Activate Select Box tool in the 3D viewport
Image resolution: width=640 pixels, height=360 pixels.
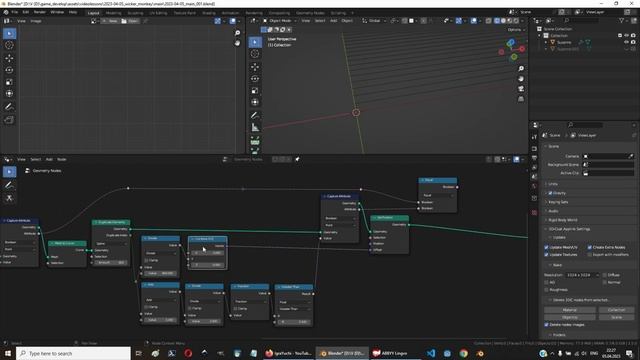255,42
